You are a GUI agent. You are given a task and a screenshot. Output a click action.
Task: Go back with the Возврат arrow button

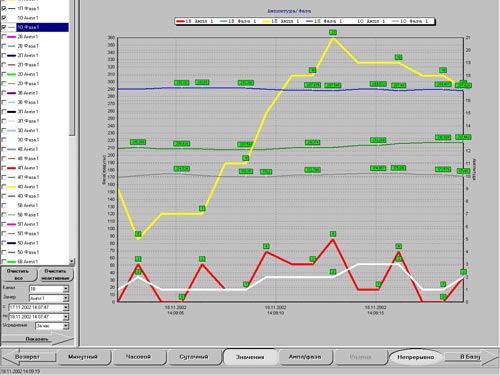tap(28, 357)
